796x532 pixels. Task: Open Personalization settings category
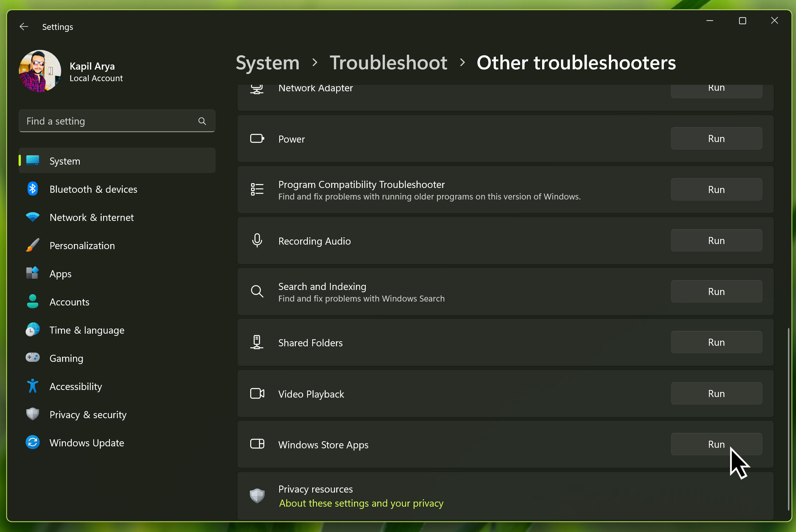(82, 245)
